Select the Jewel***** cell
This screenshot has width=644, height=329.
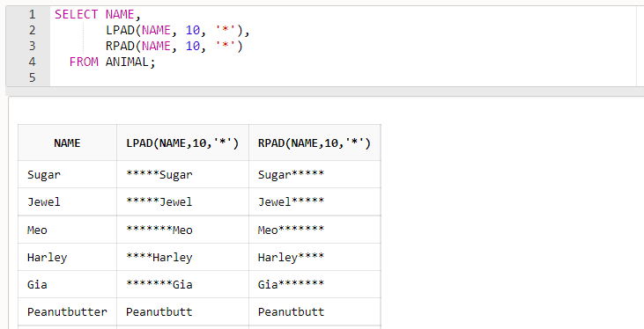point(315,201)
